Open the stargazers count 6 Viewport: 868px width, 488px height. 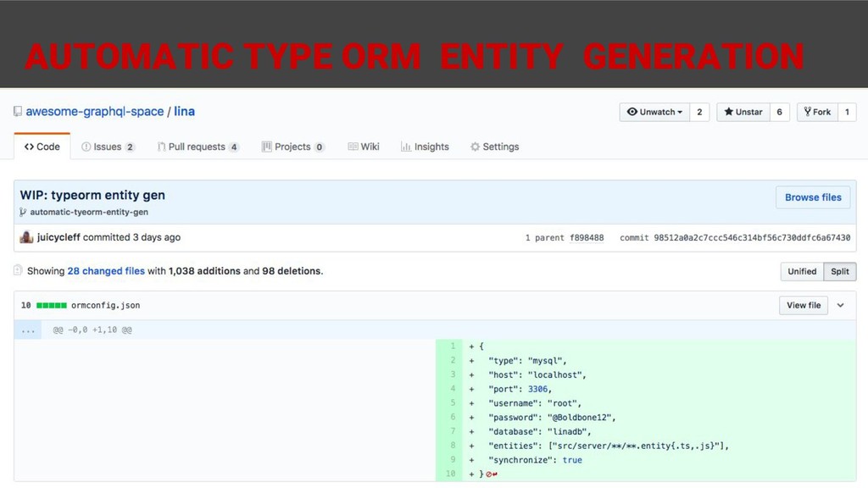tap(780, 112)
